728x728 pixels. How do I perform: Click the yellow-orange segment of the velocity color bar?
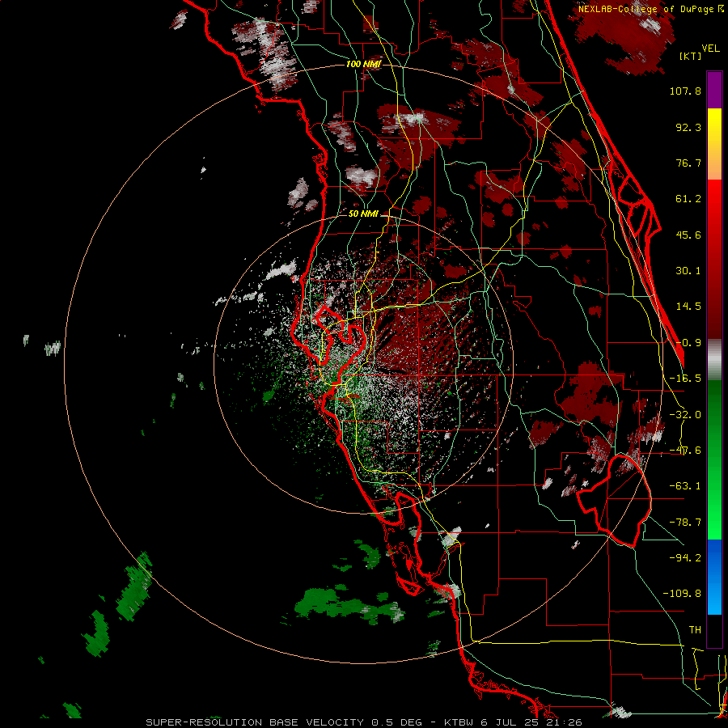coord(714,144)
